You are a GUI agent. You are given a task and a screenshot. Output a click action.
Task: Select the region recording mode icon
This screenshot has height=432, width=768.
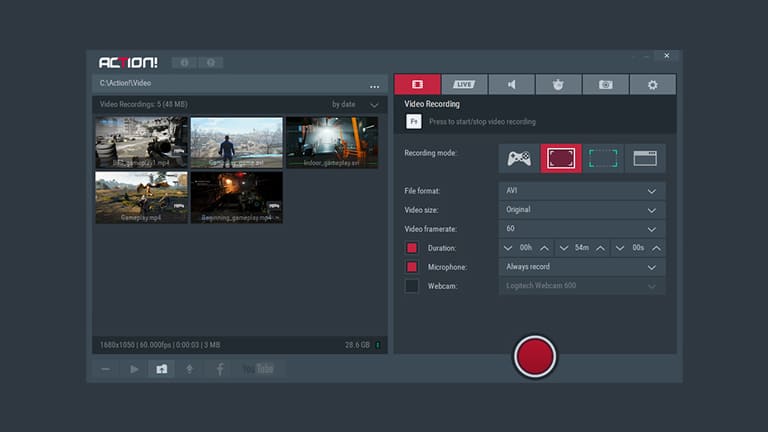[603, 158]
